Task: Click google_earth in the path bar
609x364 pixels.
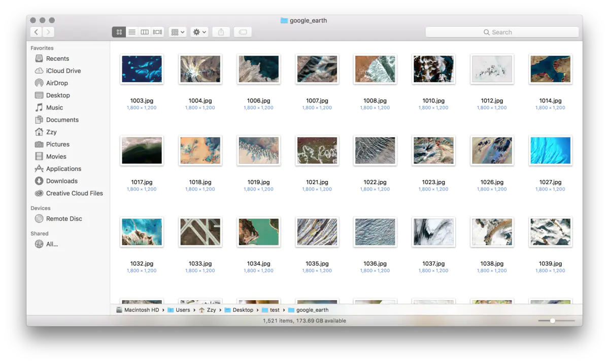Action: (x=308, y=310)
